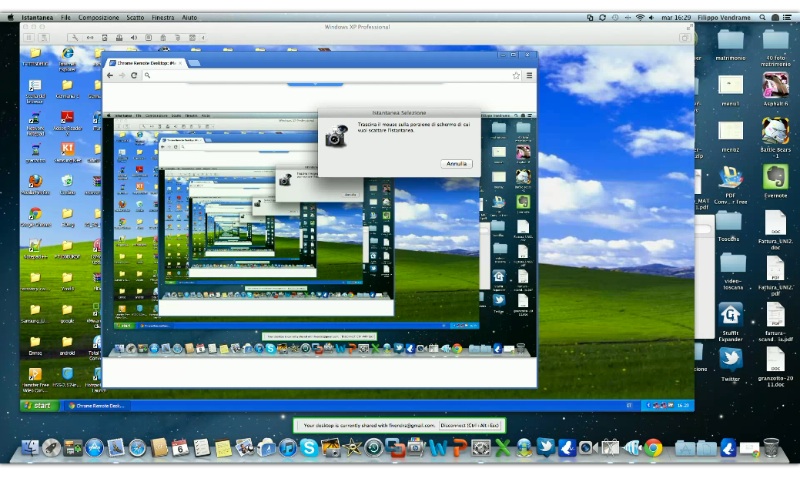
Task: Open Google Chrome from the Dock
Action: [x=653, y=447]
